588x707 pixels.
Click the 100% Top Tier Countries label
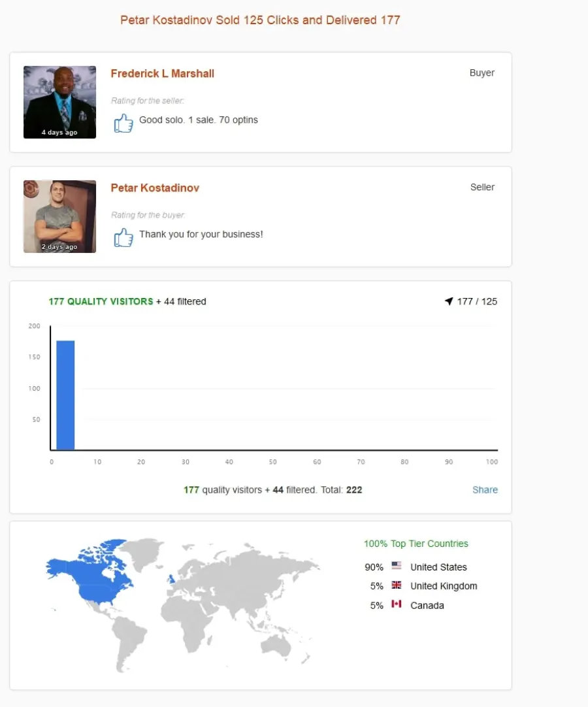416,544
